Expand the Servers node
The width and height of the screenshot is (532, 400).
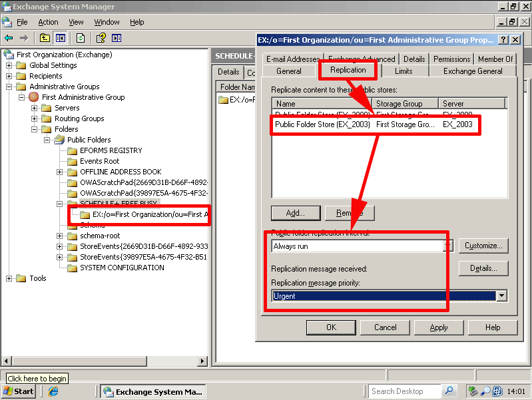pyautogui.click(x=34, y=108)
